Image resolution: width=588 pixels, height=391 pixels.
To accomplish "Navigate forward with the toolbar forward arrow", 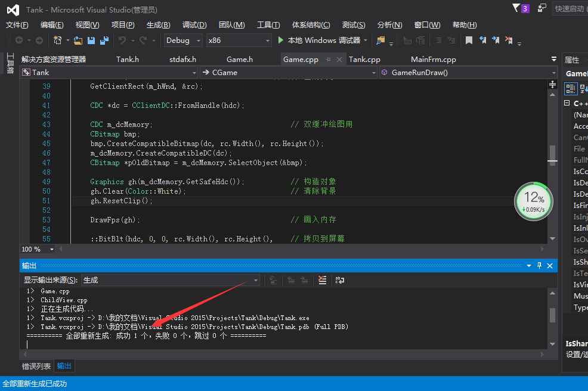I will [39, 40].
